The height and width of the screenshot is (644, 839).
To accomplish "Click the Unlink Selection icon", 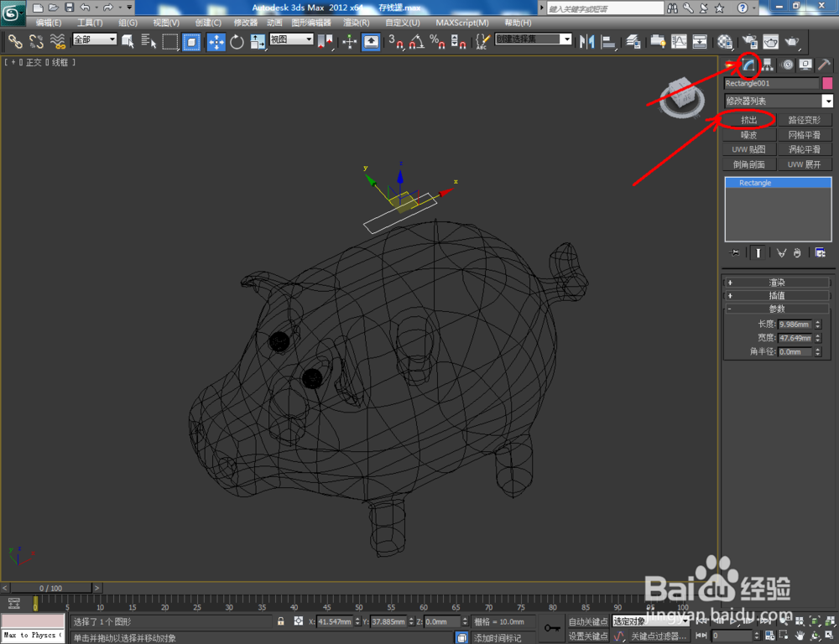I will [x=36, y=41].
